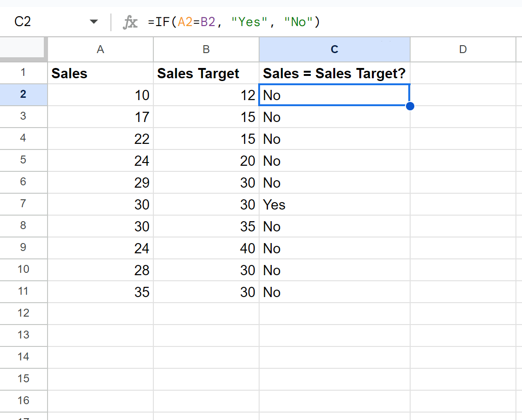Select row 2 header

point(23,95)
